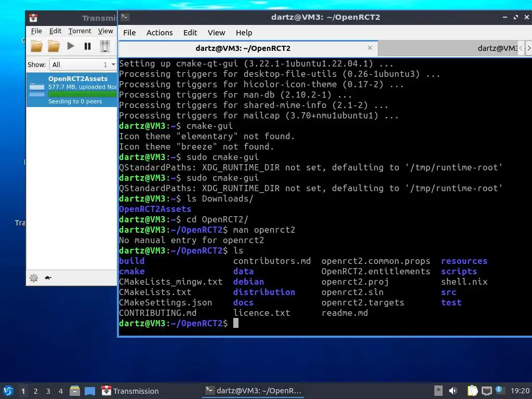Remove torrent using Transmission trash icon
This screenshot has height=399, width=532.
[105, 46]
